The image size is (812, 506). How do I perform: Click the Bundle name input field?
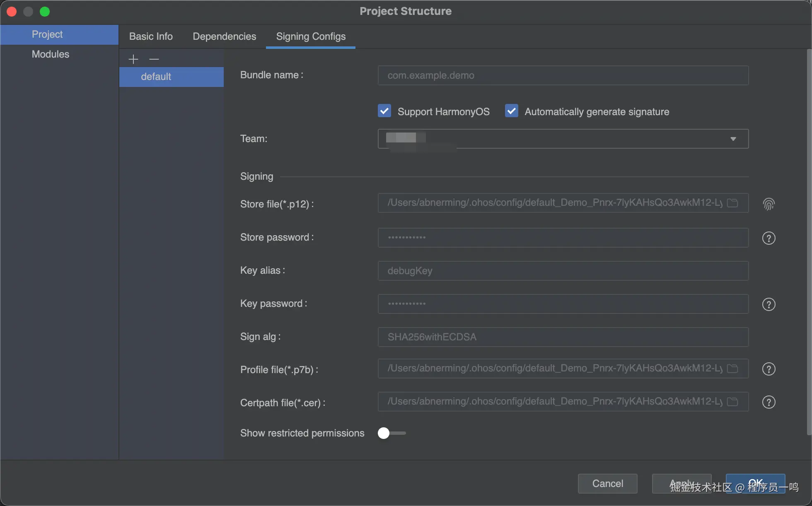coord(563,75)
